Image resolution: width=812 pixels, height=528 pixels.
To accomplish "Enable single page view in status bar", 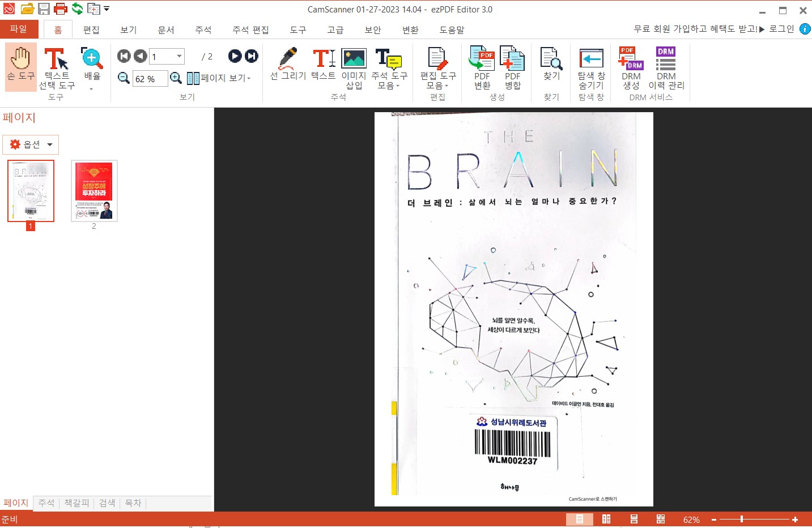I will [580, 519].
